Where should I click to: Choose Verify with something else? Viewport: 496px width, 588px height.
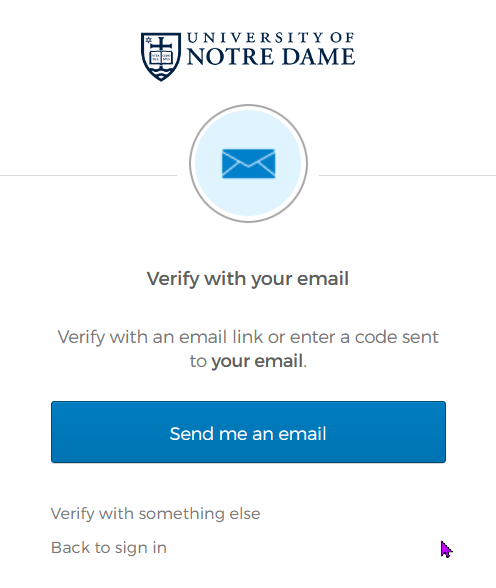(156, 514)
